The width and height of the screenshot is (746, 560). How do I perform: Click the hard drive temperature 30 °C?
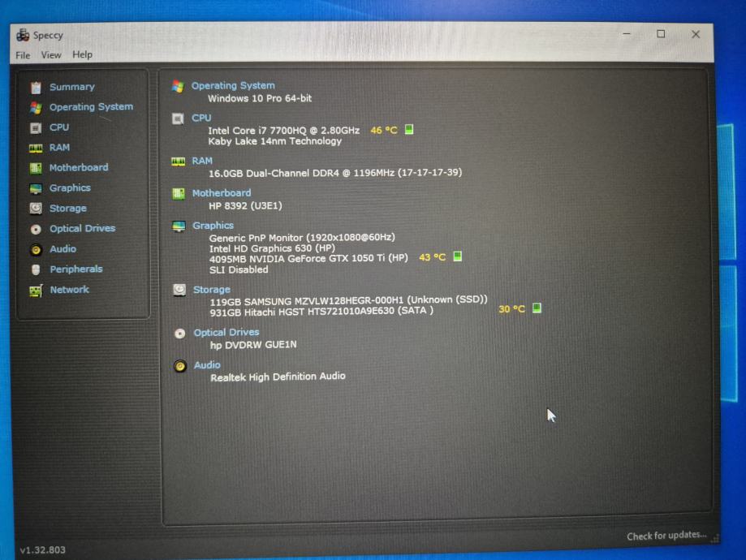[x=511, y=309]
